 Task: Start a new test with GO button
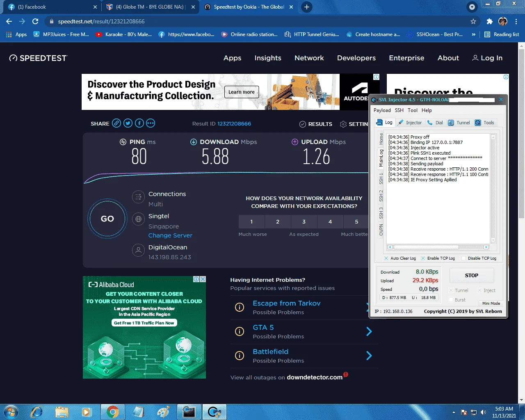pyautogui.click(x=107, y=219)
